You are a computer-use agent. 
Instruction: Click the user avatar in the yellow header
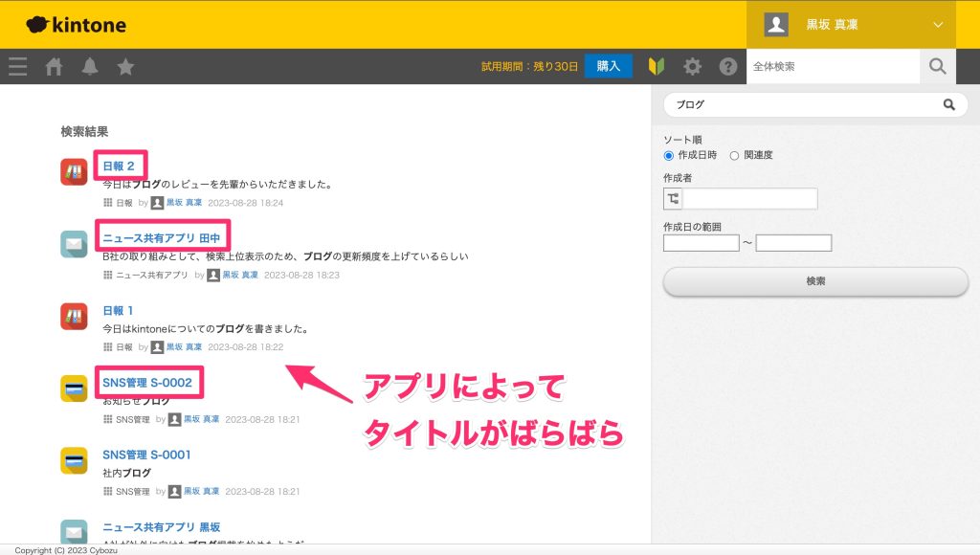click(776, 24)
